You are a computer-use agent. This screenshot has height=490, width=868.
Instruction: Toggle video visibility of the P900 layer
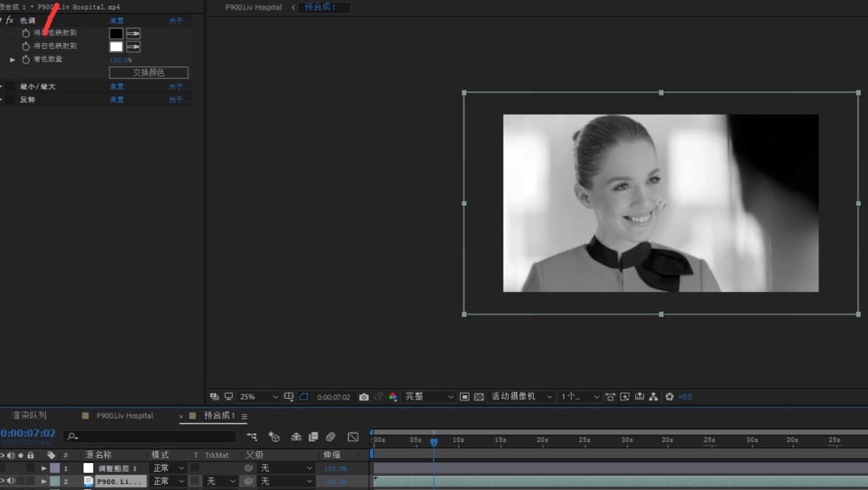tap(3, 481)
